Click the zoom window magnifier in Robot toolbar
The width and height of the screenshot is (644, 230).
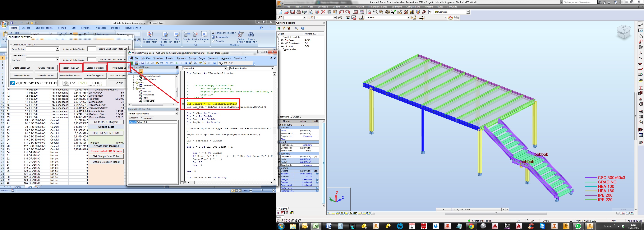coord(375,12)
